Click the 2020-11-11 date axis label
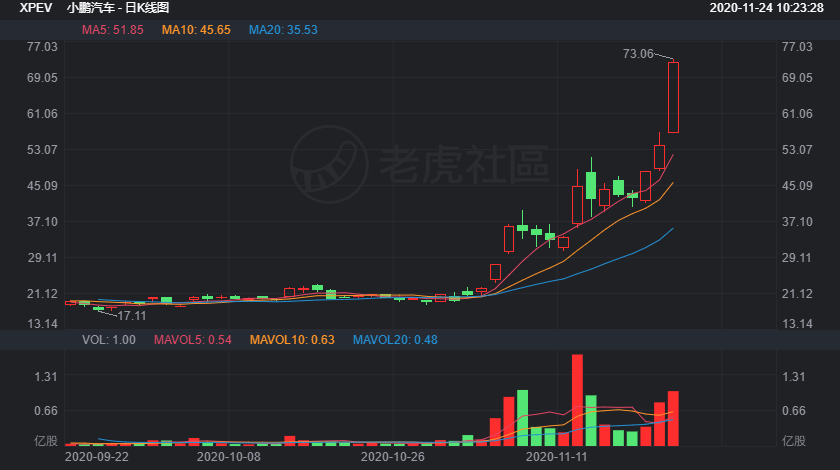 pyautogui.click(x=557, y=457)
